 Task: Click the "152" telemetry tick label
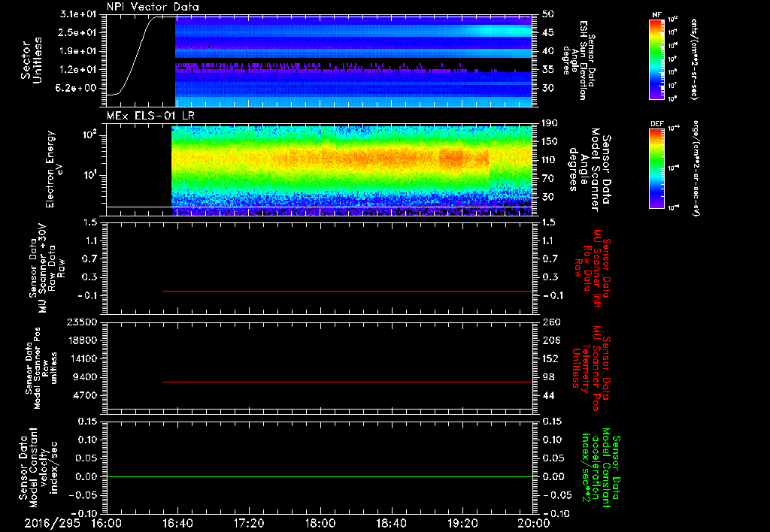click(x=551, y=358)
